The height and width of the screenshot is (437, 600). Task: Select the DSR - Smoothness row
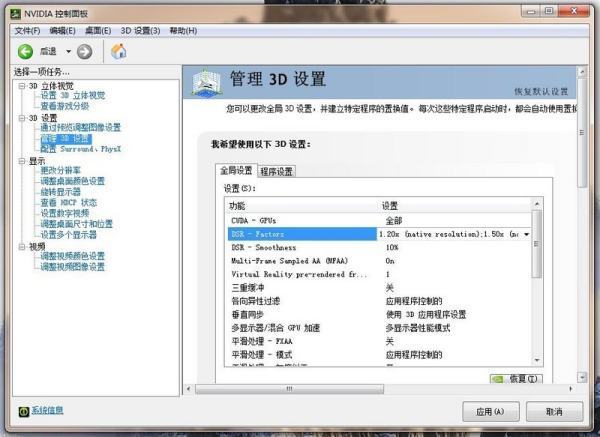click(379, 248)
